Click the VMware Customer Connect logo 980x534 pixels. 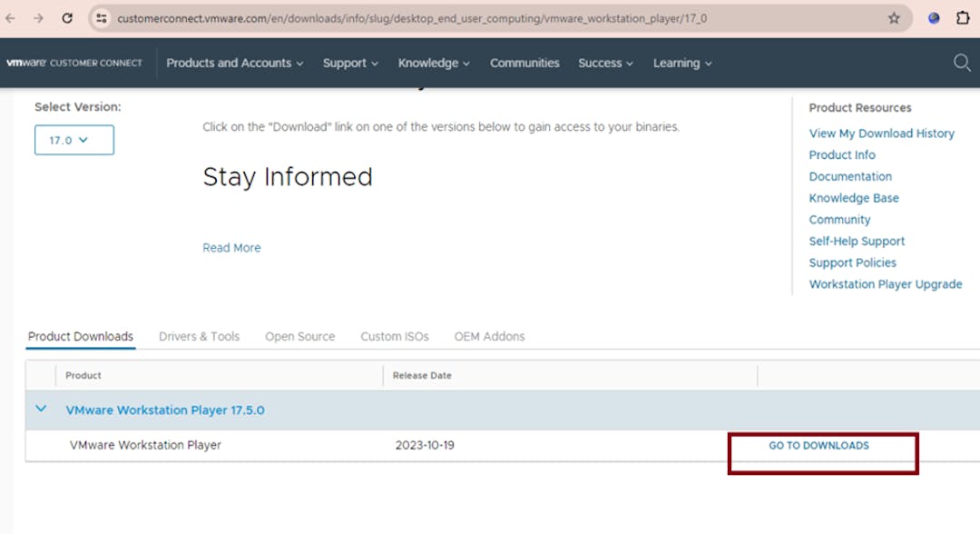pyautogui.click(x=74, y=63)
